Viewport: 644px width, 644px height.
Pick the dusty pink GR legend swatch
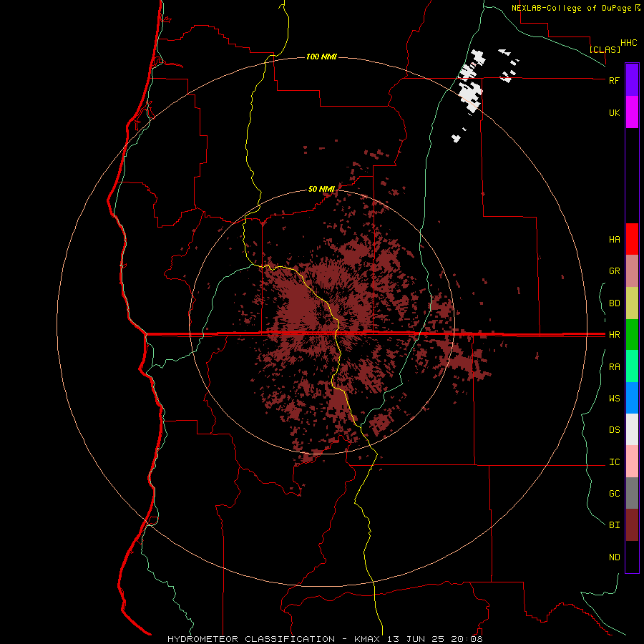[x=632, y=270]
